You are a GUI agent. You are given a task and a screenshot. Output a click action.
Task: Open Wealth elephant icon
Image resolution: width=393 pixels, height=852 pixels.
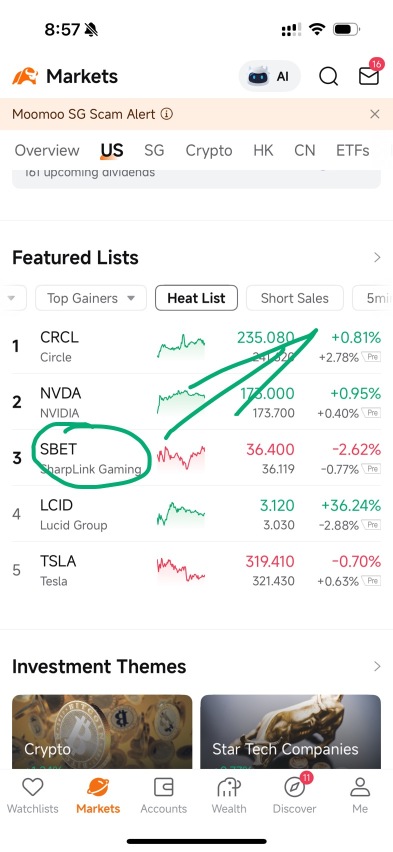(229, 787)
